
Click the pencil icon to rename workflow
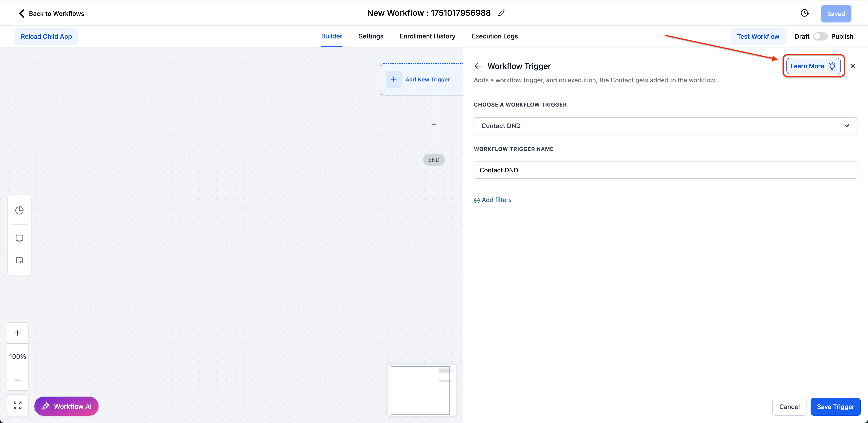point(501,13)
